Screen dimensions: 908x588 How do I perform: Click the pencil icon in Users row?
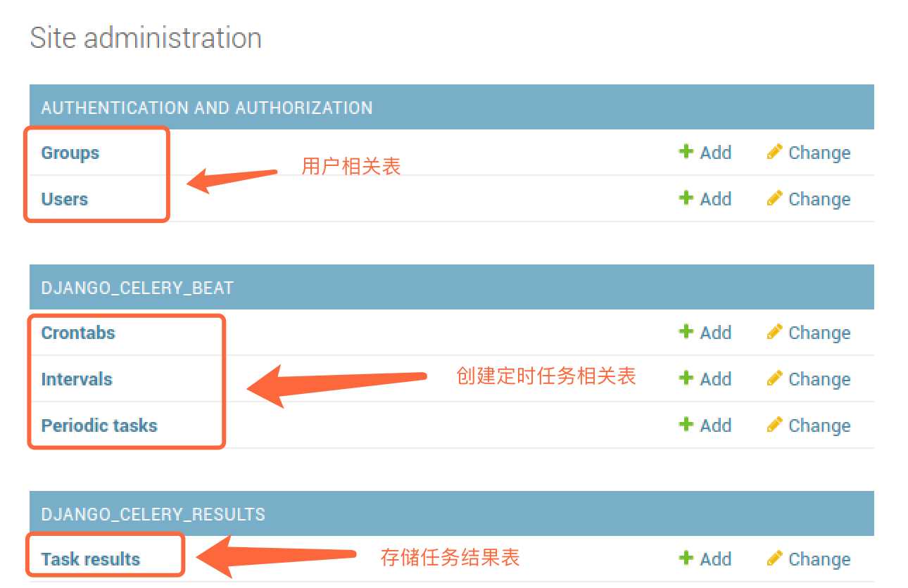coord(774,198)
